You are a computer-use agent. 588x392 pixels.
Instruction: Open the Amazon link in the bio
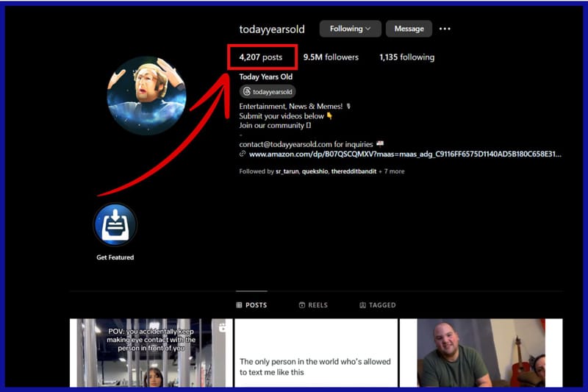click(404, 154)
